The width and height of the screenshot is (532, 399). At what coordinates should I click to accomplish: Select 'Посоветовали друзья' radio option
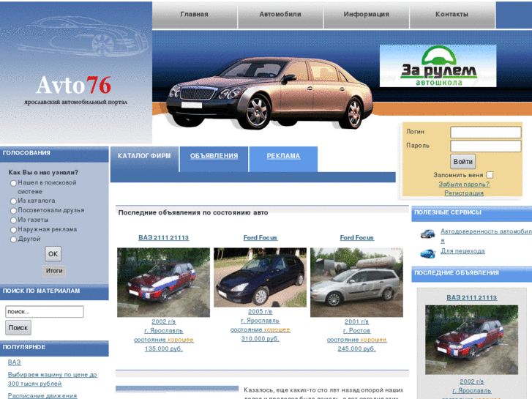(x=13, y=211)
